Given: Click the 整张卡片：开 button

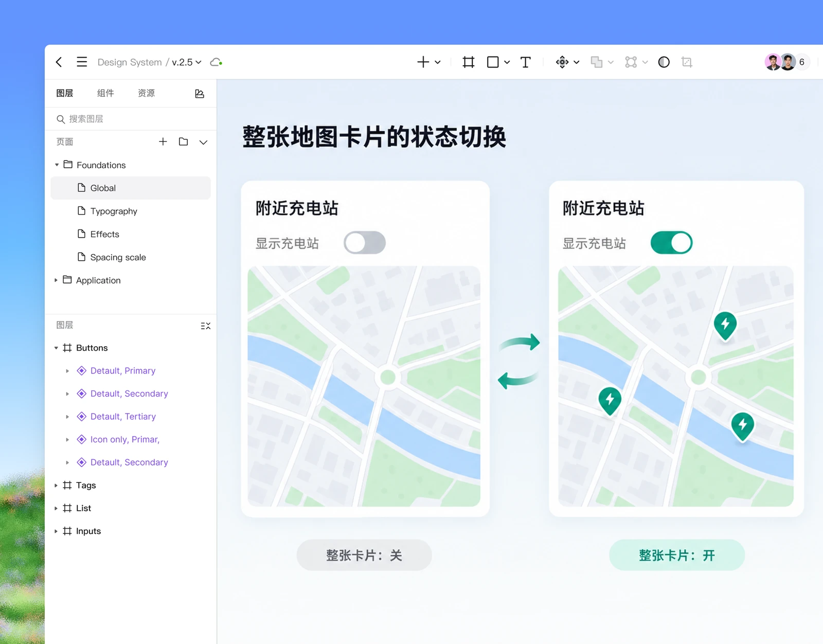Looking at the screenshot, I should click(x=677, y=555).
